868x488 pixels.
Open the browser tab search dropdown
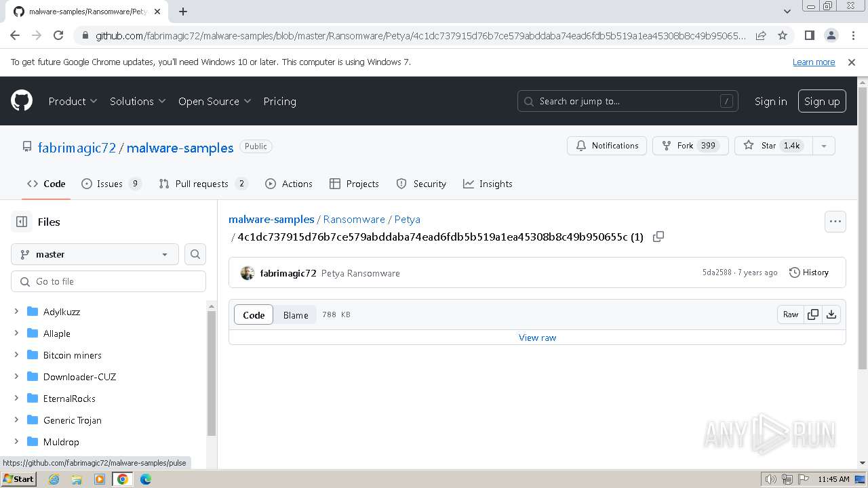click(x=787, y=12)
